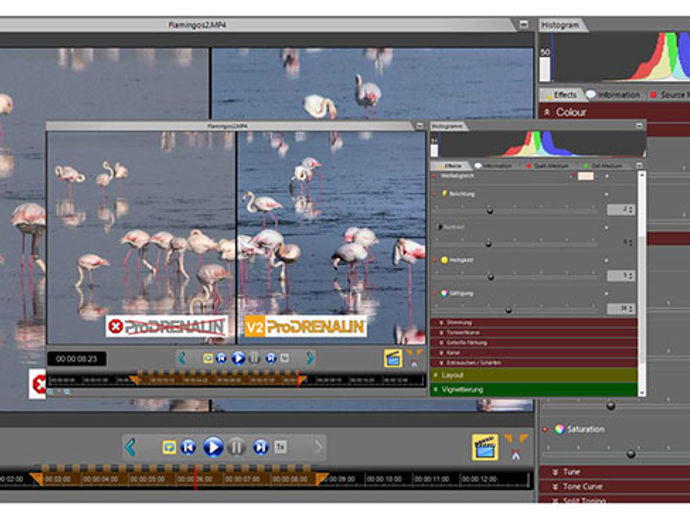Click white reset dot in Belichtung row
Screen dimensions: 690x518
(606, 194)
